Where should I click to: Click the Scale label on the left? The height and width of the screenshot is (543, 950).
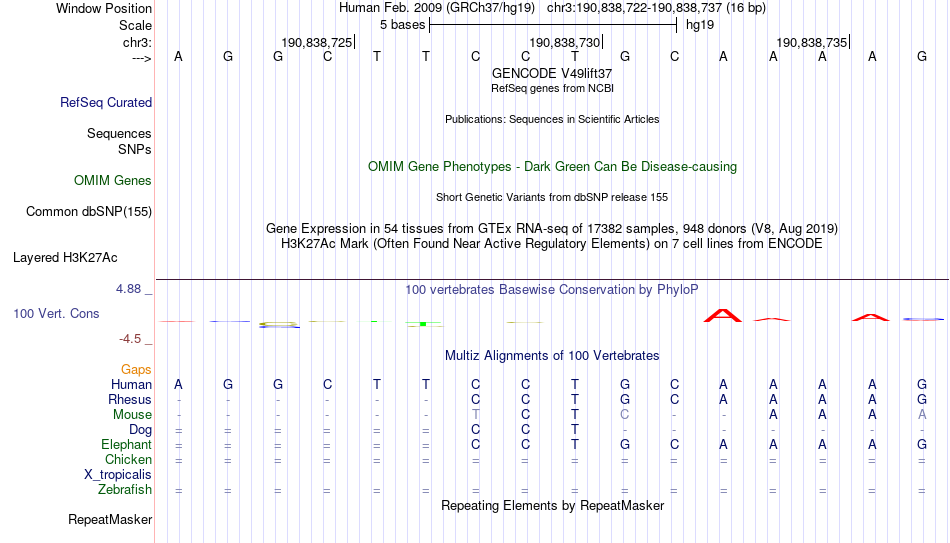pyautogui.click(x=135, y=25)
